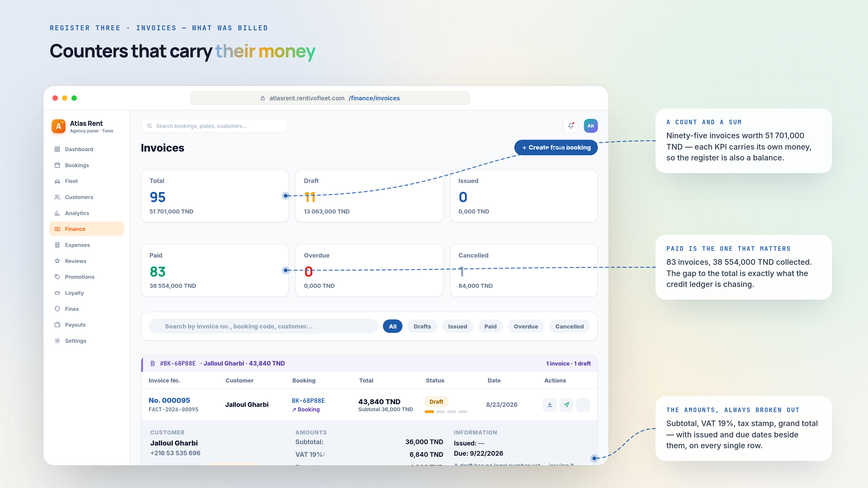Click the Booking column header
Viewport: 868px width, 488px height.
coord(304,380)
